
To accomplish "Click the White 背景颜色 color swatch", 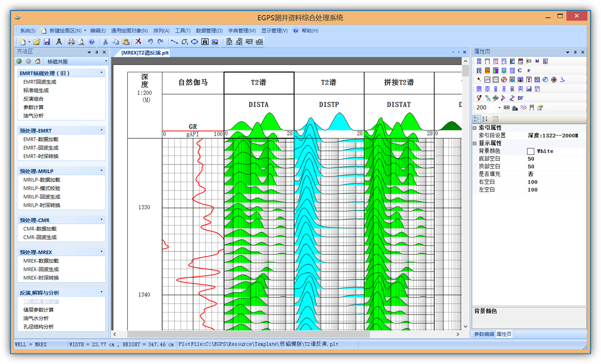I will coord(530,151).
